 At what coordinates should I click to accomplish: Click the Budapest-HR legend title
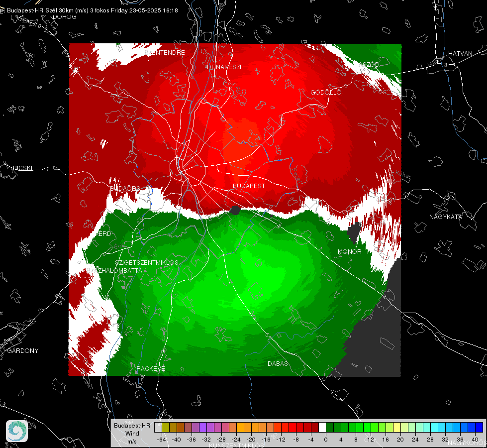click(x=132, y=425)
